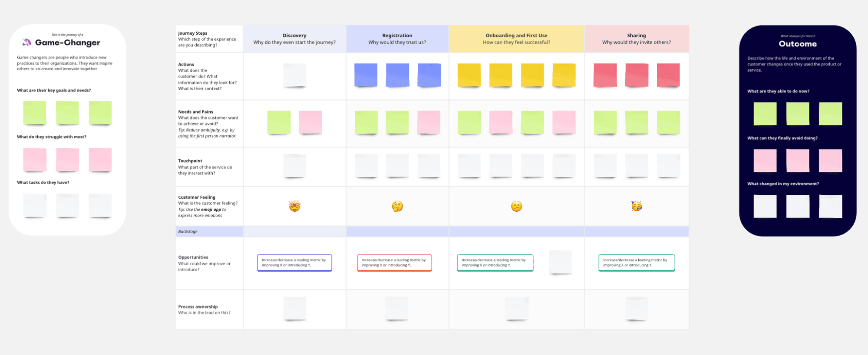
Task: Click 'What are their key goals and needs?'
Action: click(x=54, y=90)
